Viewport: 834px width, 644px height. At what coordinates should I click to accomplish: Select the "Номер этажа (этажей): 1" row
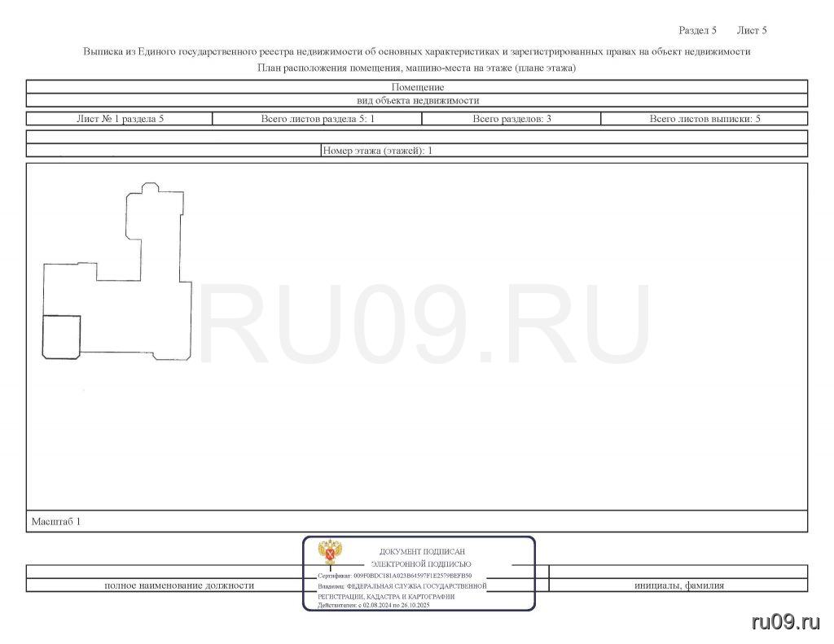[x=377, y=151]
